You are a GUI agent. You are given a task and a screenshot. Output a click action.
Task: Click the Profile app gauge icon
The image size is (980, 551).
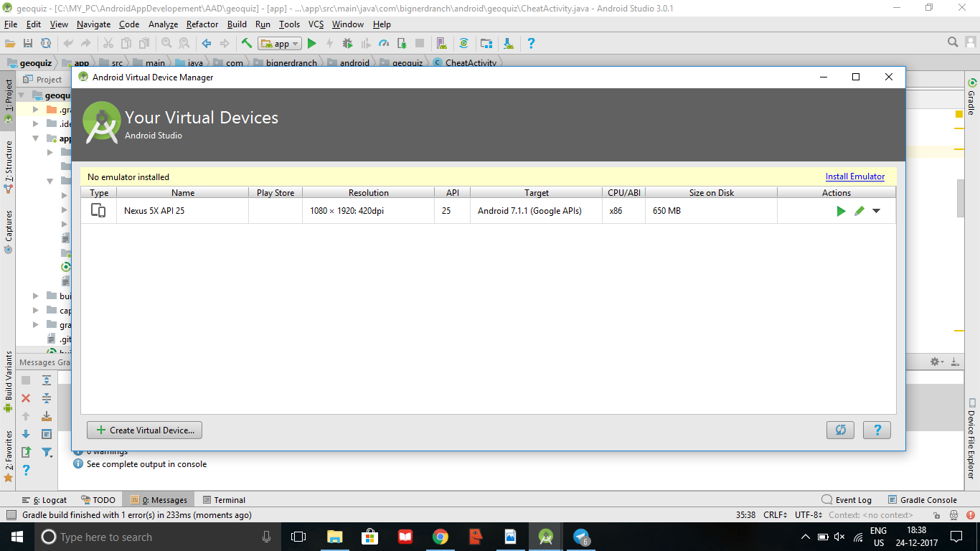click(384, 44)
